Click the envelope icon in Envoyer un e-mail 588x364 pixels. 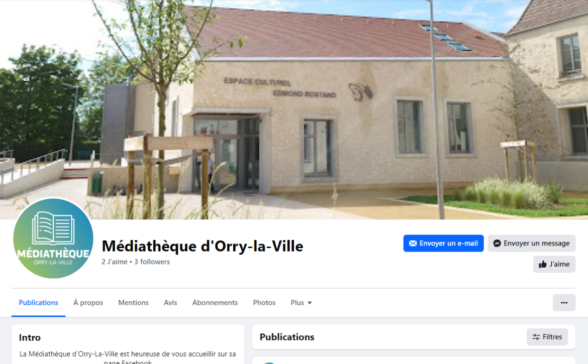pos(413,244)
